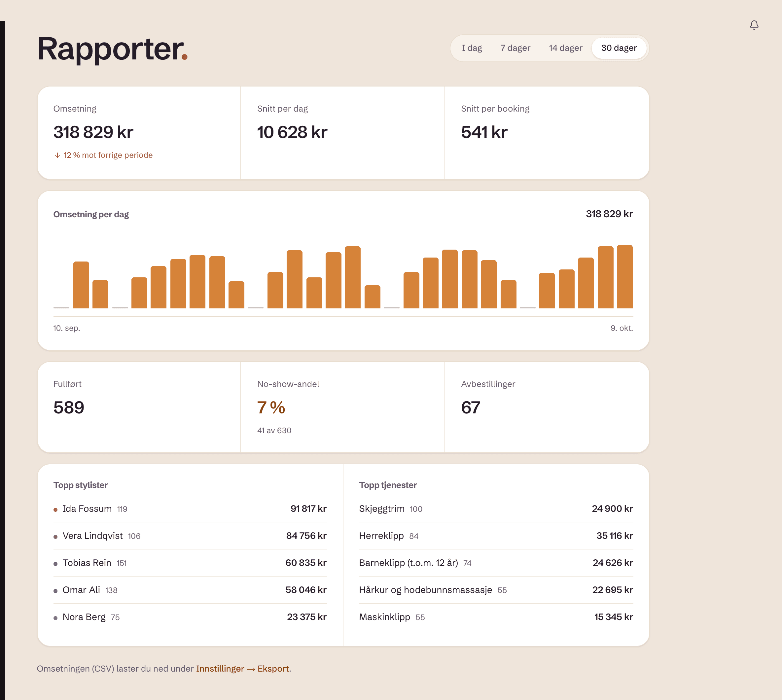
Task: Click the Herreklipp service row
Action: [496, 535]
